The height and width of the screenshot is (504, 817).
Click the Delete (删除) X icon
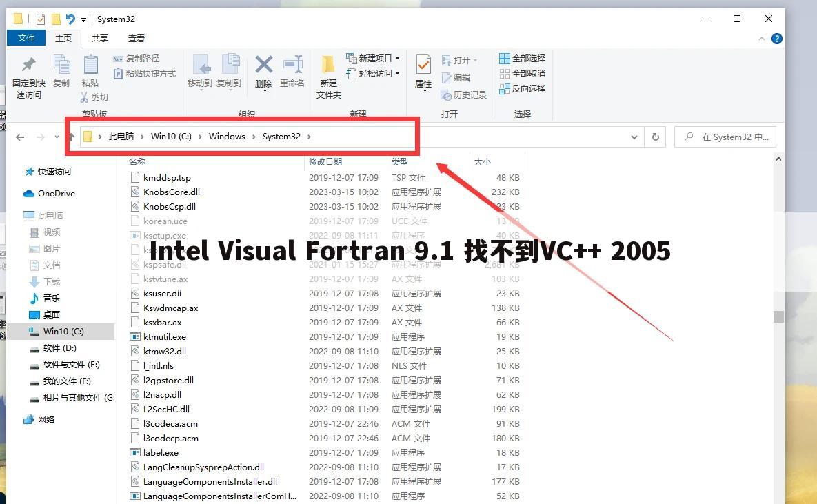coord(263,65)
